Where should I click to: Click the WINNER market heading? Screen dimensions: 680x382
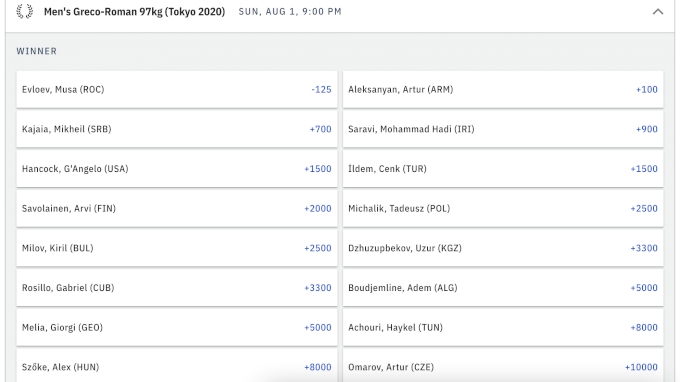pos(36,51)
